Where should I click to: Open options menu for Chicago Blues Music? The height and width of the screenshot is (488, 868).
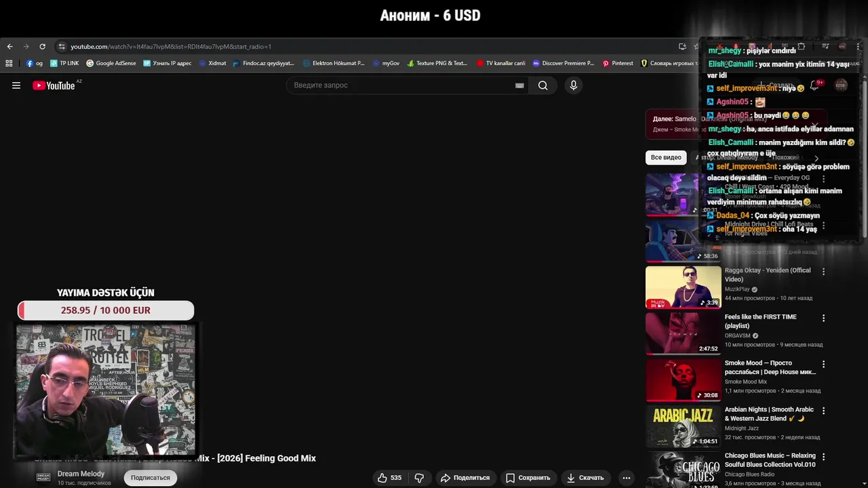823,457
